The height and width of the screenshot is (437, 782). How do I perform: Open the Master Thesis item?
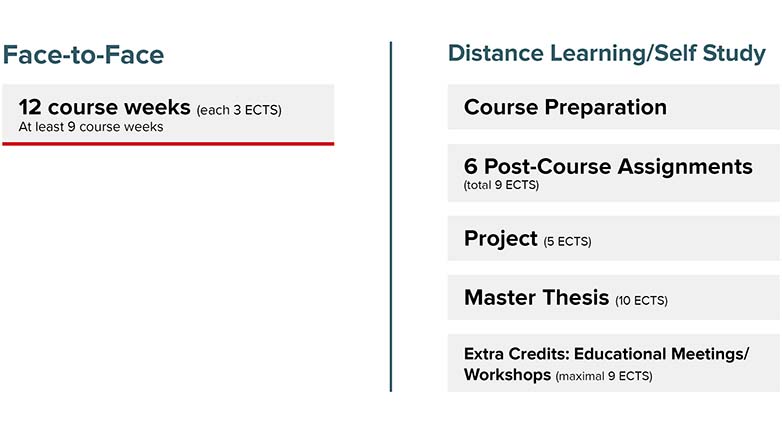536,297
